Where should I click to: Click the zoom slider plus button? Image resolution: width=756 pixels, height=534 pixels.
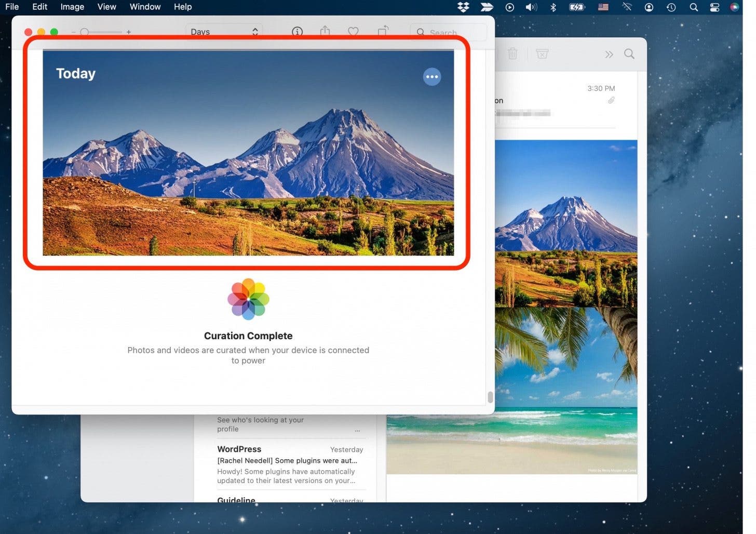pos(129,32)
